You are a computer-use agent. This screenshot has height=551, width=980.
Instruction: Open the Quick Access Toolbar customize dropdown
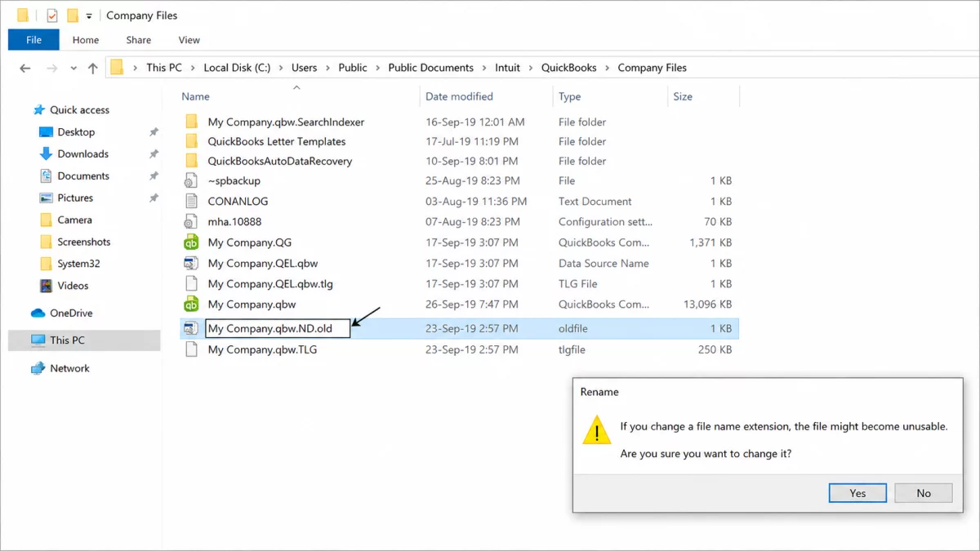pos(89,16)
